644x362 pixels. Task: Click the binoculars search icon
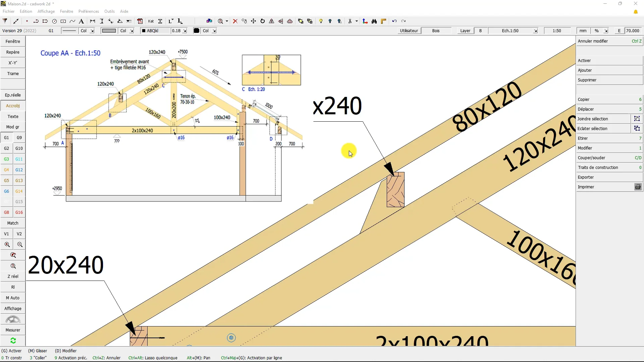[x=374, y=21]
